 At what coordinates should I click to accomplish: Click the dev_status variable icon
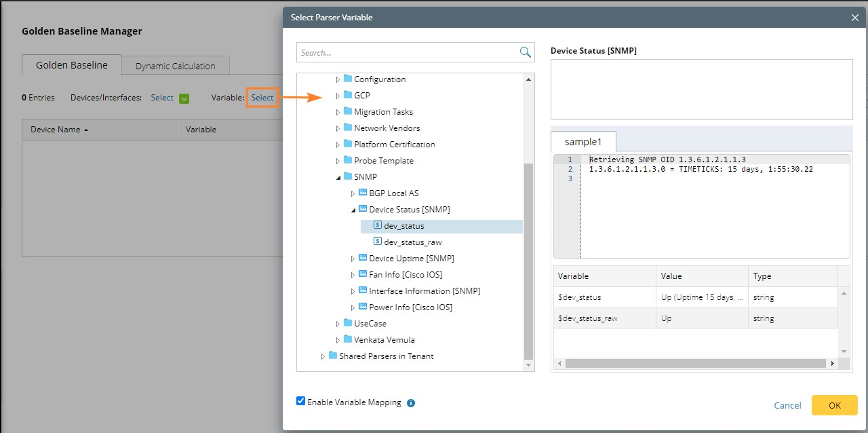[378, 225]
